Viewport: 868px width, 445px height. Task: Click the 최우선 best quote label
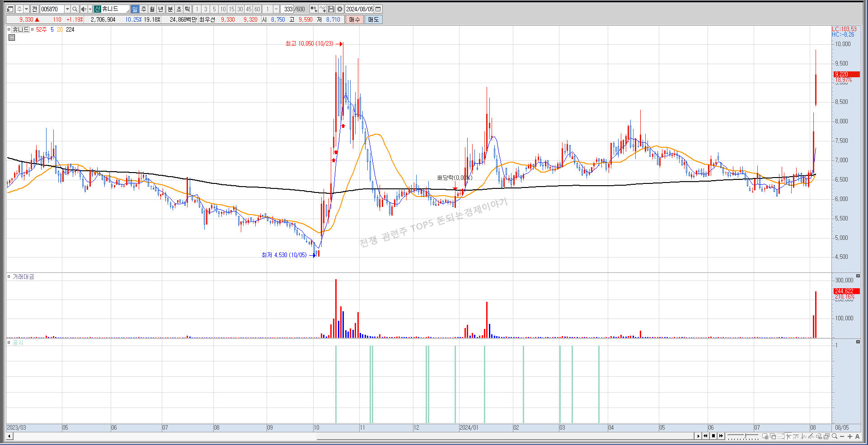point(207,19)
